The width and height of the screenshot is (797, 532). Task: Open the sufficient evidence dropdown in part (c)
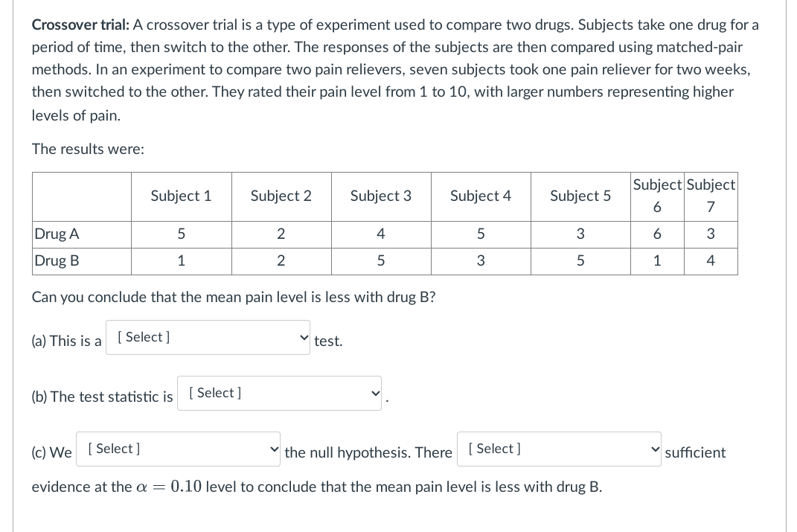pos(559,449)
